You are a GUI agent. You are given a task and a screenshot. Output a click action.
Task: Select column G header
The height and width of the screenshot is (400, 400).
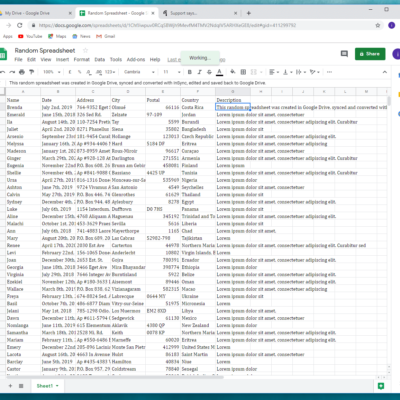(x=233, y=92)
